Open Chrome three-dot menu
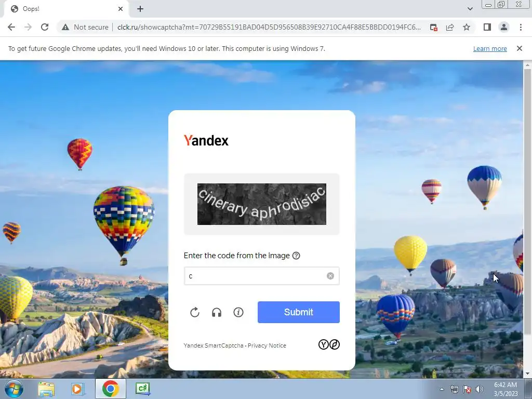This screenshot has width=532, height=399. point(521,27)
